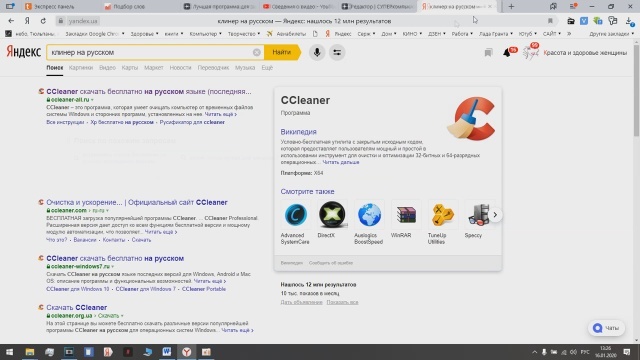Open Русификатор для ccleaner sublink
The height and width of the screenshot is (360, 640).
tap(192, 122)
